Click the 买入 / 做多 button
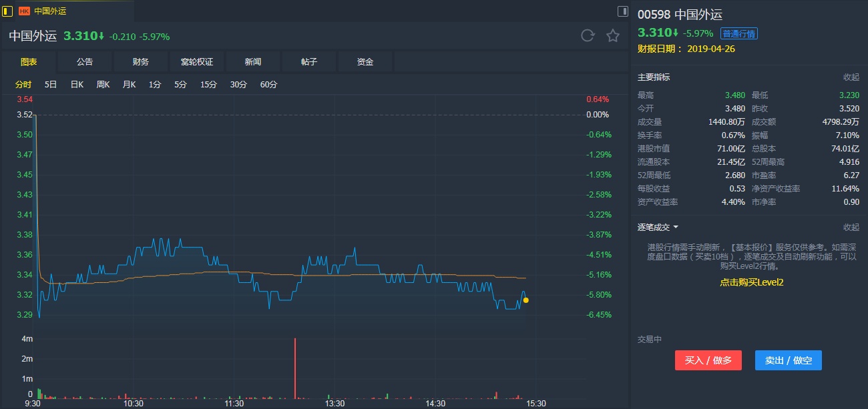 pos(708,360)
